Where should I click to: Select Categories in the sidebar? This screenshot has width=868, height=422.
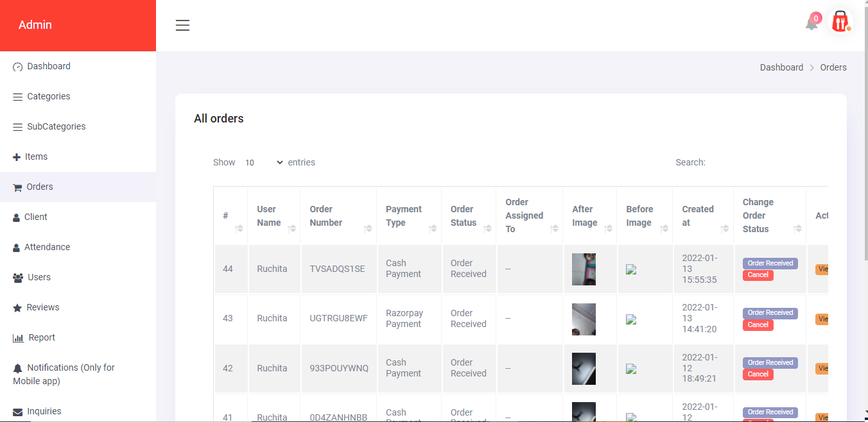pyautogui.click(x=48, y=96)
